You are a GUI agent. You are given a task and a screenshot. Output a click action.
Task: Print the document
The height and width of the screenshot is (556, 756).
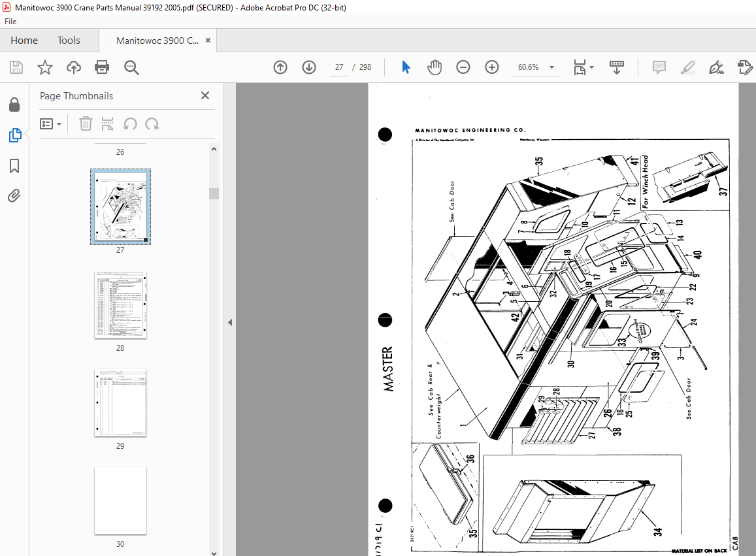(x=102, y=67)
